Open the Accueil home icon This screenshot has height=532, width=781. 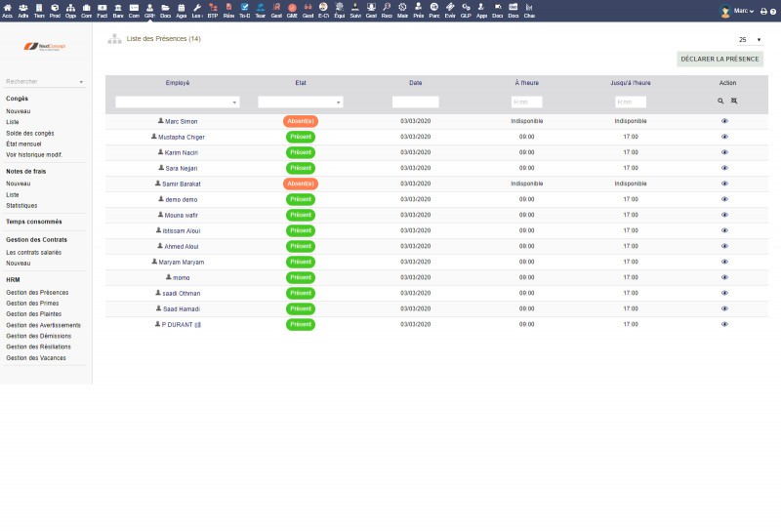point(8,11)
